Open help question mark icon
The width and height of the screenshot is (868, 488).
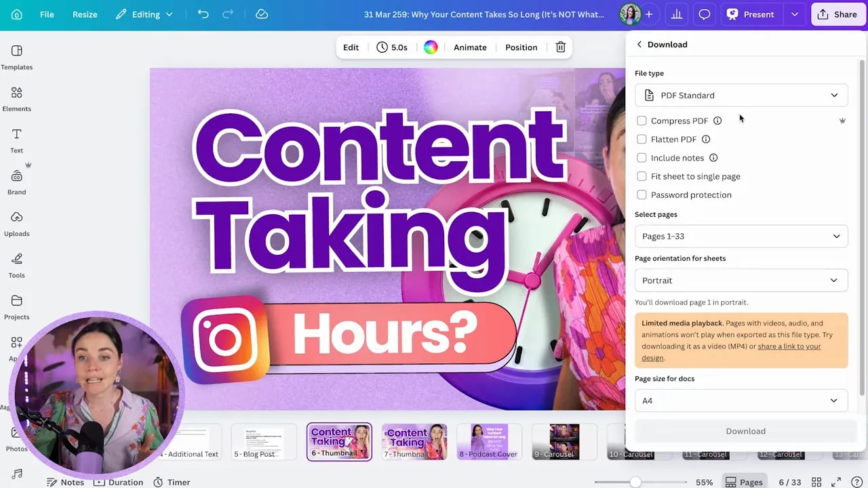coord(856,482)
